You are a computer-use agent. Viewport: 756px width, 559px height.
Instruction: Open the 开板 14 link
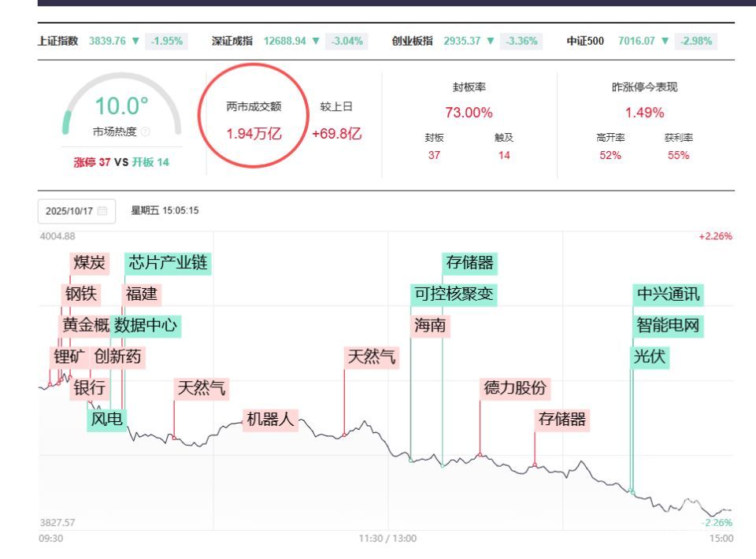(x=150, y=163)
